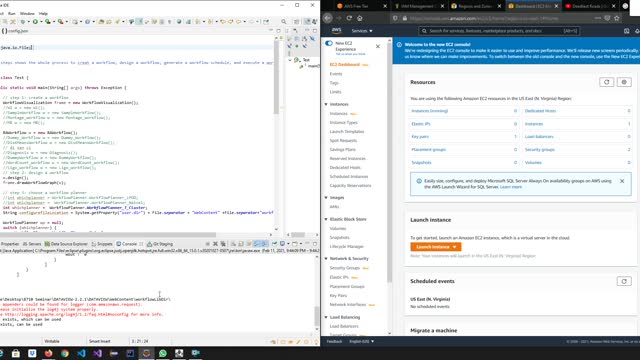This screenshot has height=360, width=640.
Task: Collapse the Load Balancing sidebar section
Action: point(326,317)
